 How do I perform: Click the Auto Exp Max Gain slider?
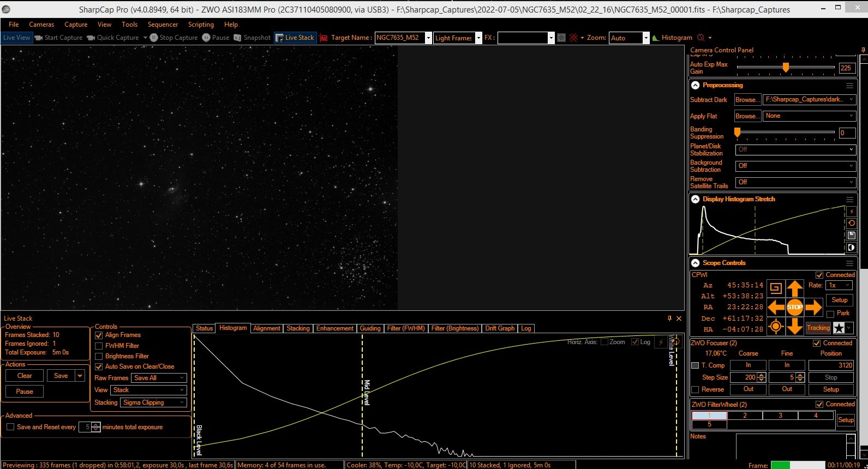click(x=786, y=68)
